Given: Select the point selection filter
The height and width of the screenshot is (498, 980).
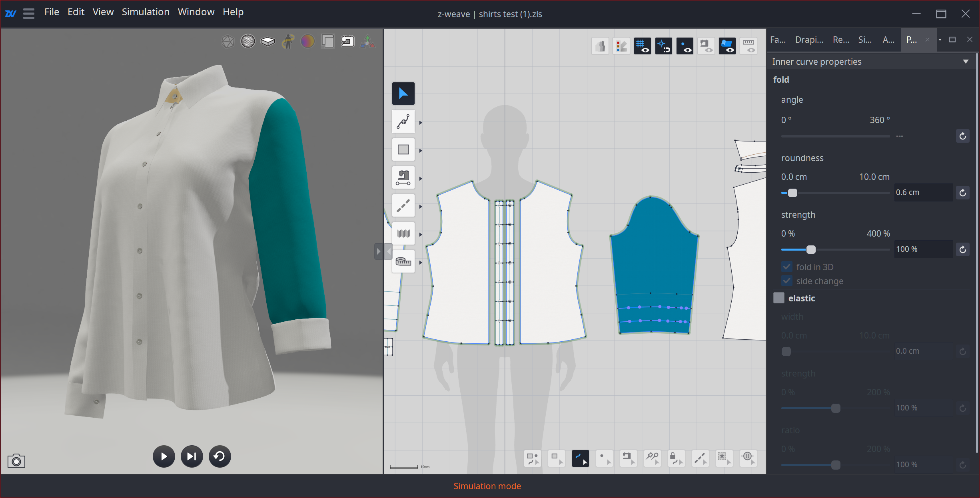Looking at the screenshot, I should point(605,458).
